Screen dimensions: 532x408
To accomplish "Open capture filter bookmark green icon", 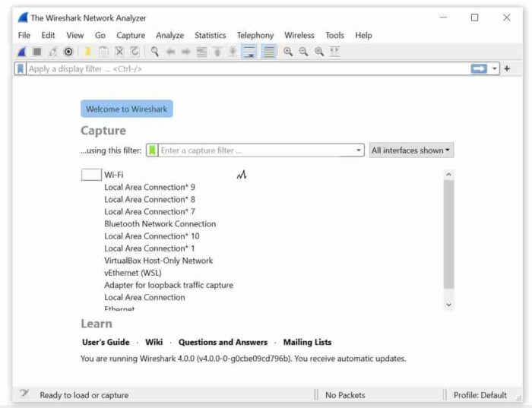I will (x=152, y=150).
